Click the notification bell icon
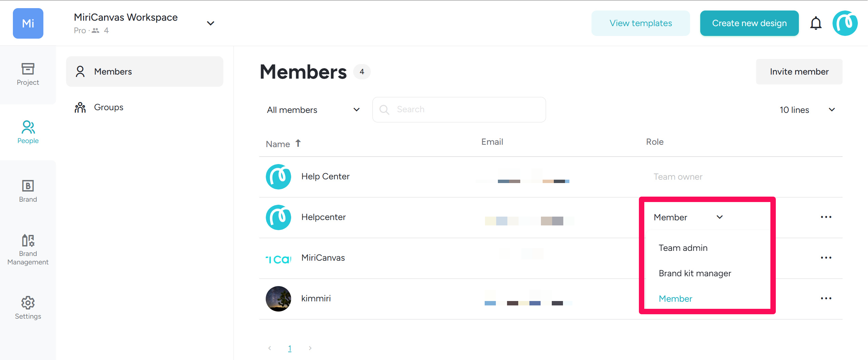868x360 pixels. coord(815,23)
